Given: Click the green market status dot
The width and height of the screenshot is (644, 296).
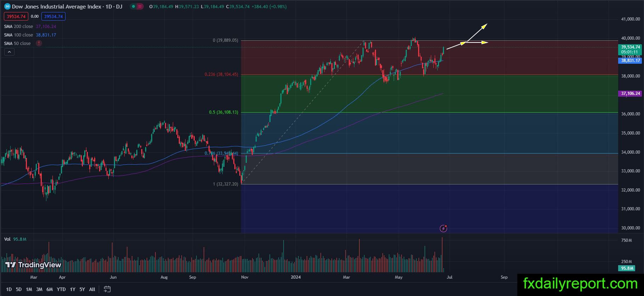Looking at the screenshot, I should click(x=133, y=6).
